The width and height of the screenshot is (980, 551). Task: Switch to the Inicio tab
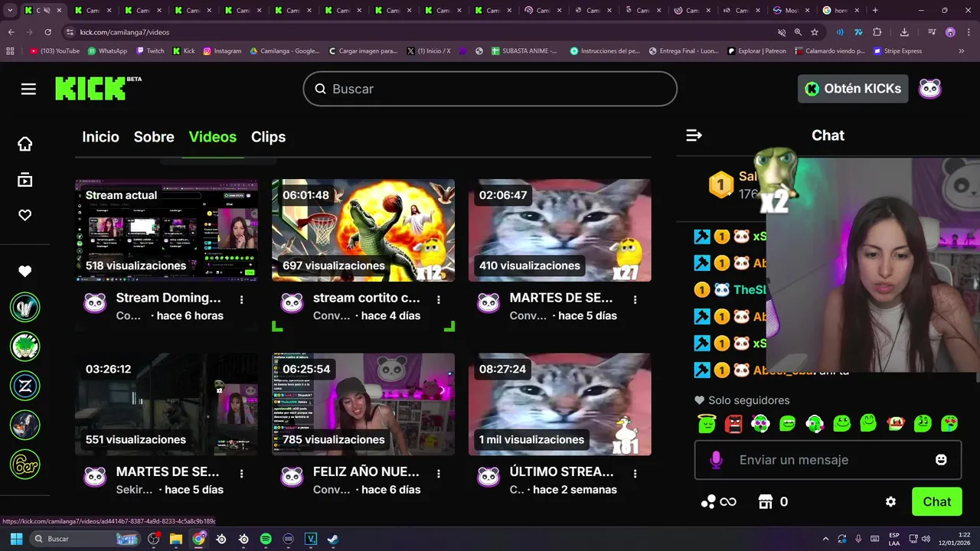(100, 137)
